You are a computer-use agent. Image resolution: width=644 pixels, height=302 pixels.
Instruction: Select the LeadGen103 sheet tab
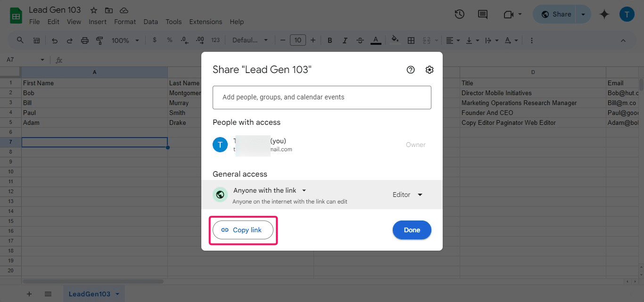coord(90,293)
